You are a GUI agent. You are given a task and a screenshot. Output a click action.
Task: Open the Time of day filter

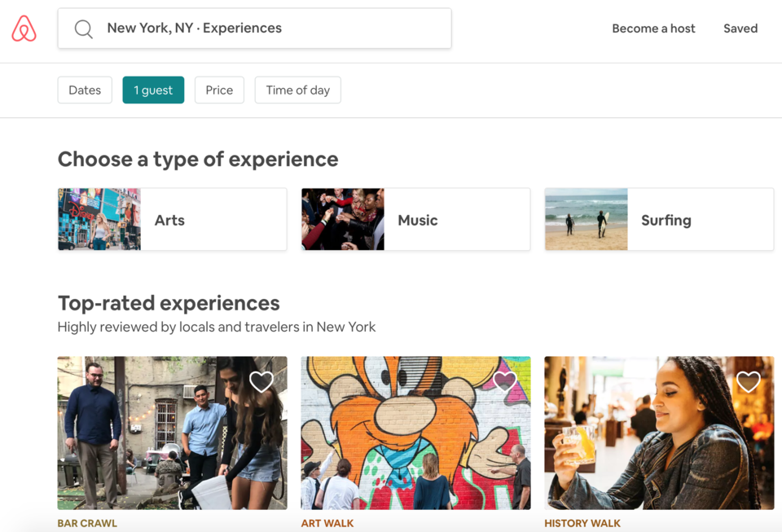click(298, 90)
